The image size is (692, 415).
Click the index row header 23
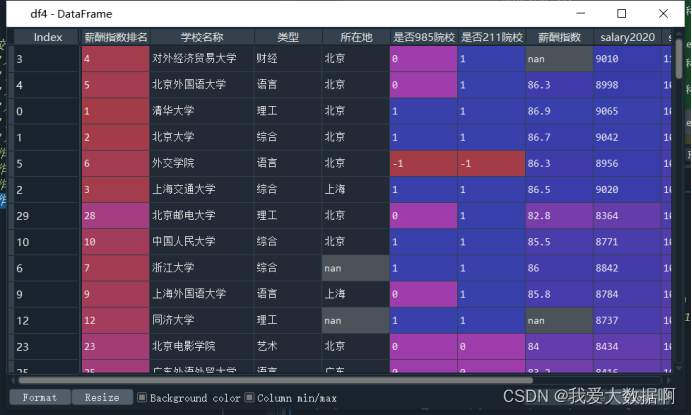(x=46, y=346)
